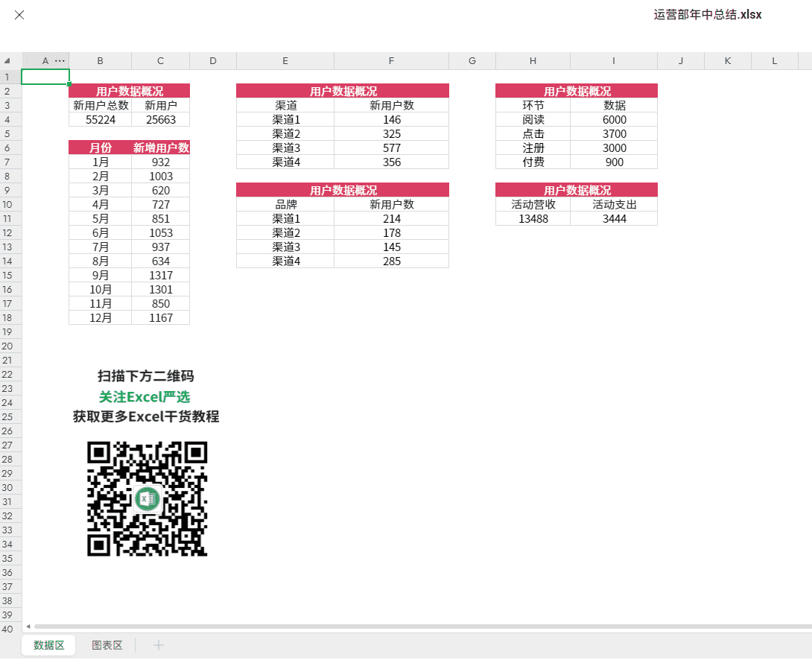The image size is (812, 663).
Task: Click the 1317 value for 9月
Action: 160,275
